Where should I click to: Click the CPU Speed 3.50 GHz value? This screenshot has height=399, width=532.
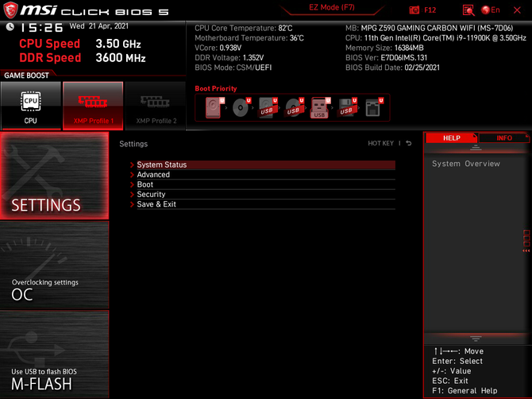pyautogui.click(x=118, y=44)
